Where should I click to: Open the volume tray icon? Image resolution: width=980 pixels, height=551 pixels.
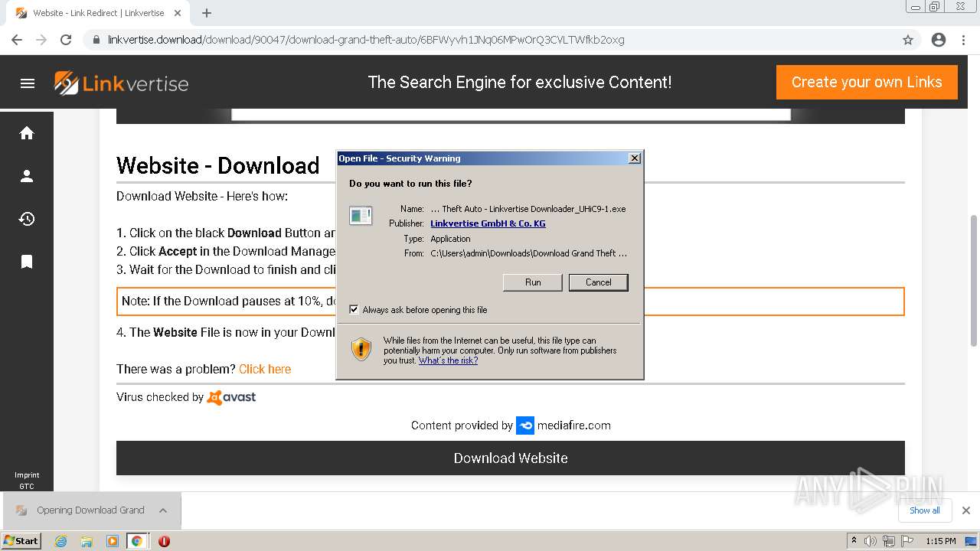871,541
